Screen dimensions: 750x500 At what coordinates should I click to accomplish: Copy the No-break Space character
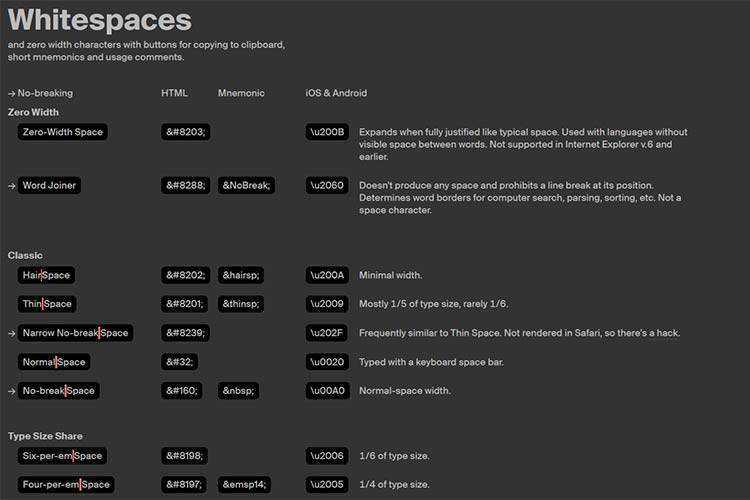coord(58,391)
